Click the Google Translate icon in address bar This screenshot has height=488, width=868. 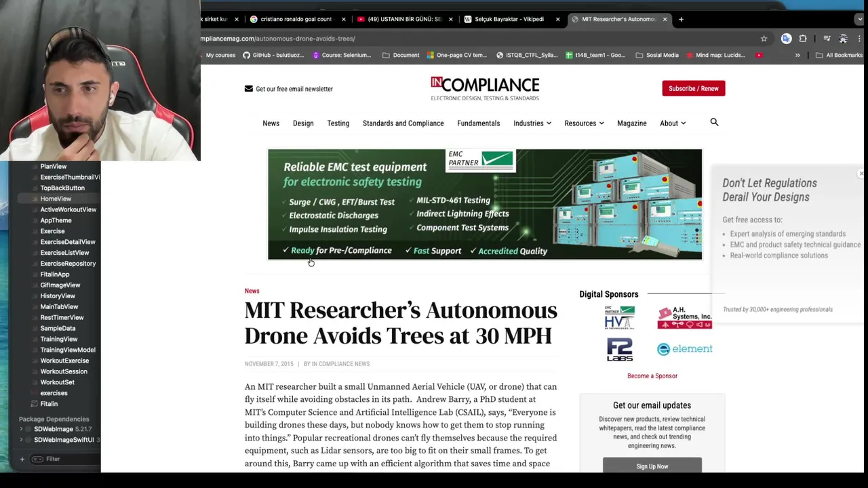[x=786, y=39]
